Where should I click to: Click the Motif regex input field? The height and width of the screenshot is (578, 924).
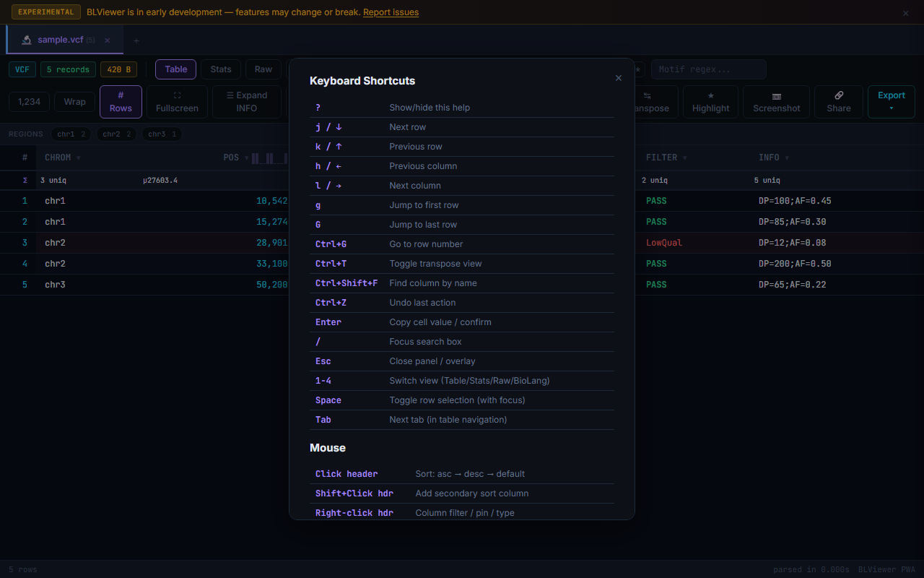708,69
